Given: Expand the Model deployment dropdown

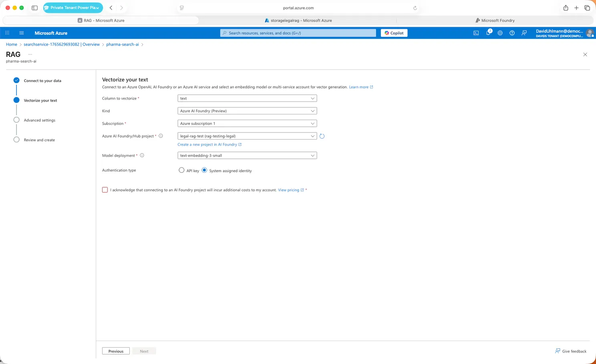Looking at the screenshot, I should tap(247, 155).
